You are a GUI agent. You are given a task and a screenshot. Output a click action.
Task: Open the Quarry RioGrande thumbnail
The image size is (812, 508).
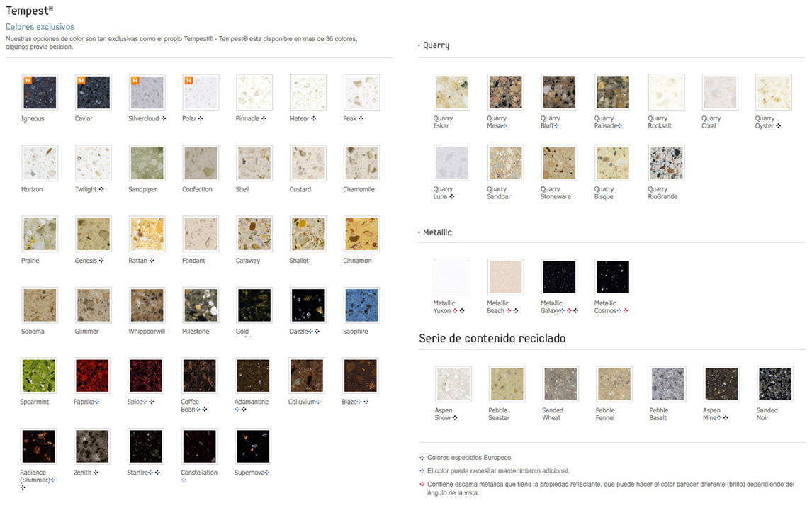point(667,163)
